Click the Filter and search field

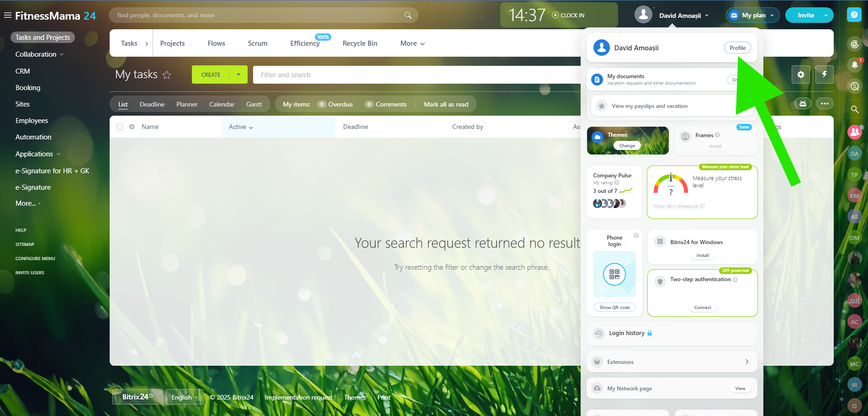[x=416, y=75]
